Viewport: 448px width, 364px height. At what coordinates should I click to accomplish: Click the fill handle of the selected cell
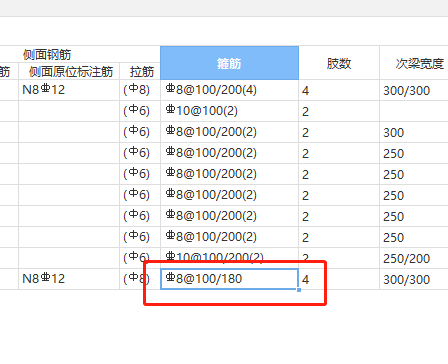299,290
